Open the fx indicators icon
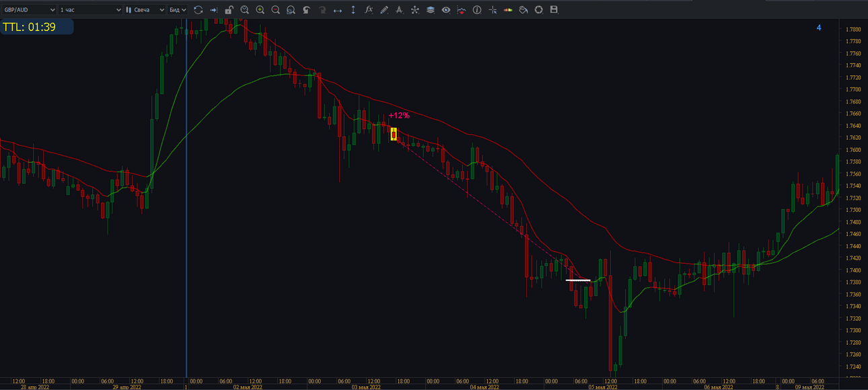868x390 pixels. [368, 10]
